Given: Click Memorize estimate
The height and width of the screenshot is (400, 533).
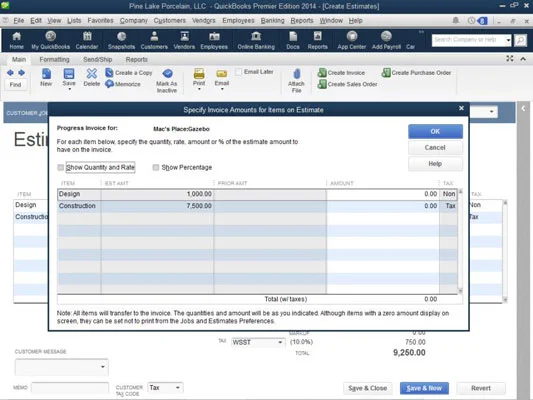Looking at the screenshot, I should 123,84.
